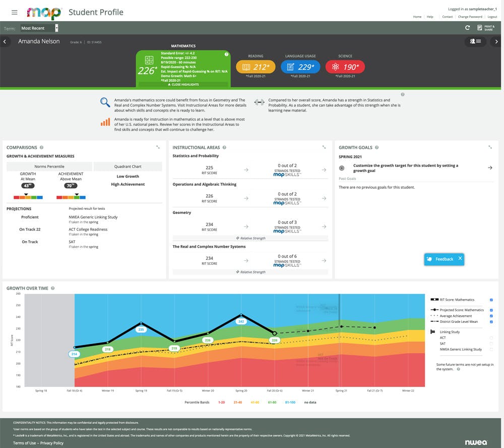This screenshot has width=504, height=448.
Task: Click the refresh icon in the header bar
Action: (468, 28)
